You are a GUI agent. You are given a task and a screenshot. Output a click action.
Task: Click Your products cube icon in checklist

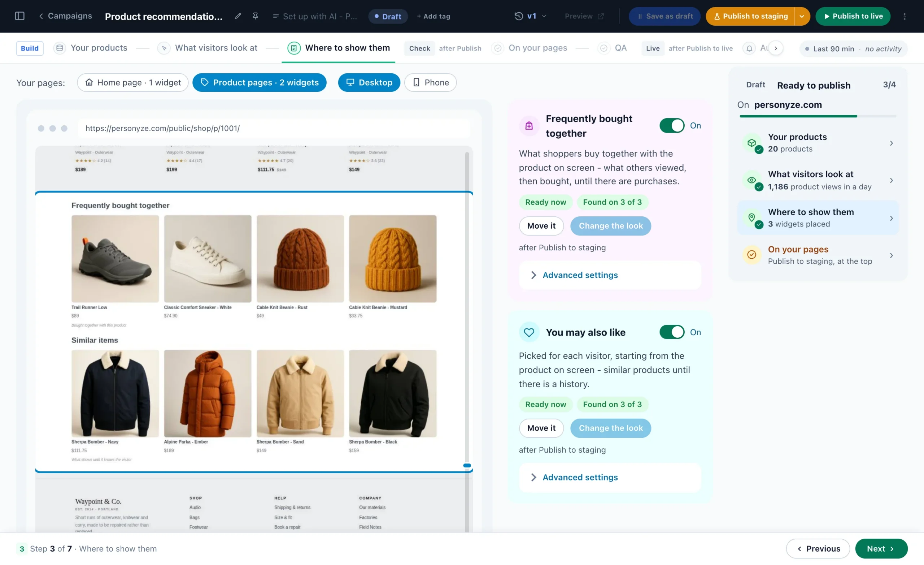pyautogui.click(x=752, y=143)
